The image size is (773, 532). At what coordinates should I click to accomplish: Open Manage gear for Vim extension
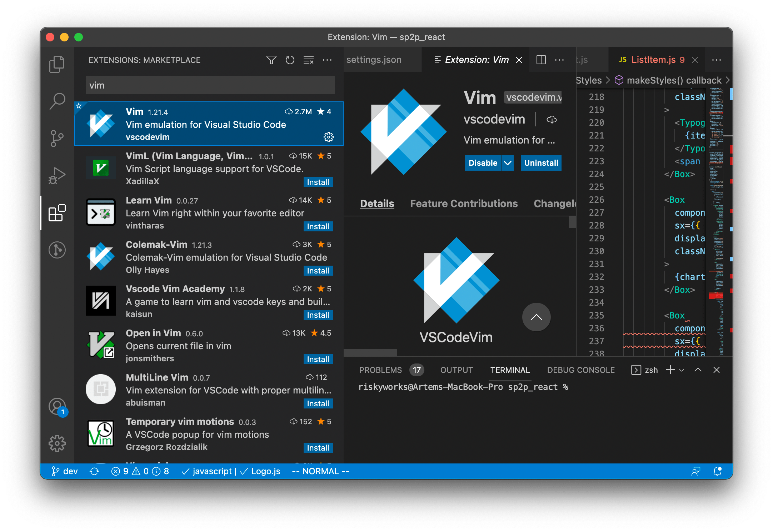point(328,137)
